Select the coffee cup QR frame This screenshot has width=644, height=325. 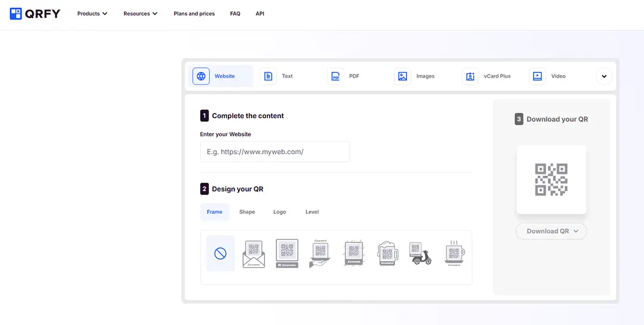pos(455,254)
